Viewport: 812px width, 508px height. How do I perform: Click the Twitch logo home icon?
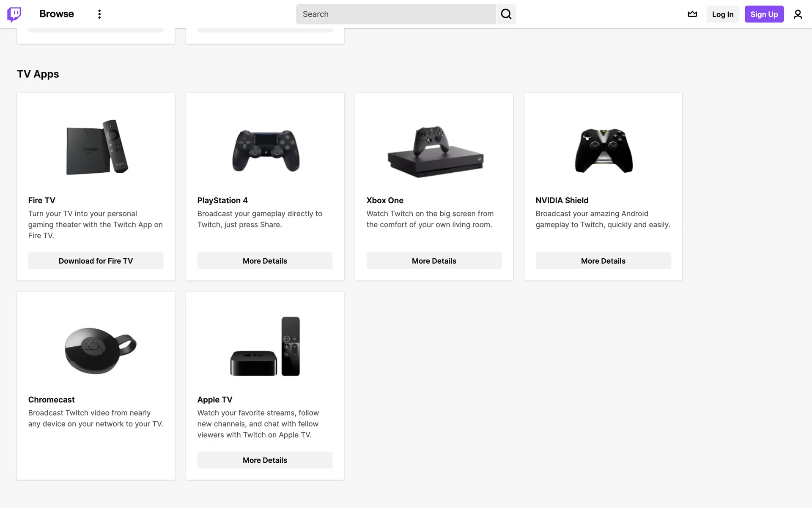click(x=14, y=14)
